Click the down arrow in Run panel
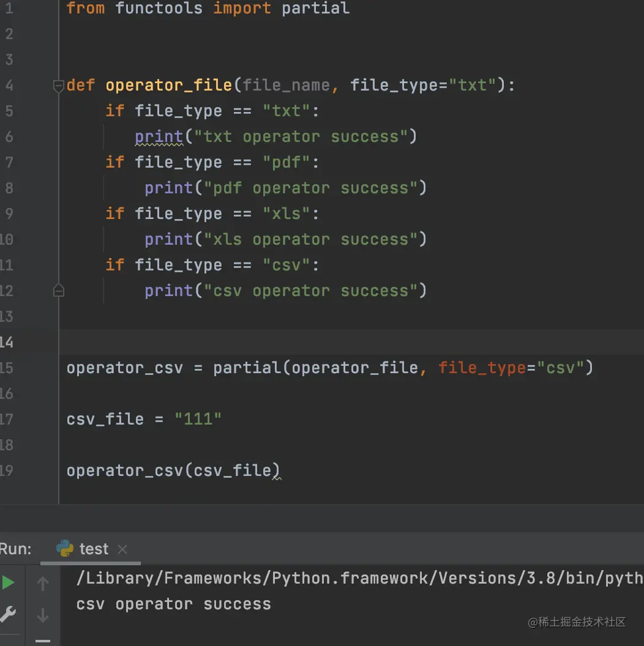The height and width of the screenshot is (646, 644). click(x=43, y=615)
